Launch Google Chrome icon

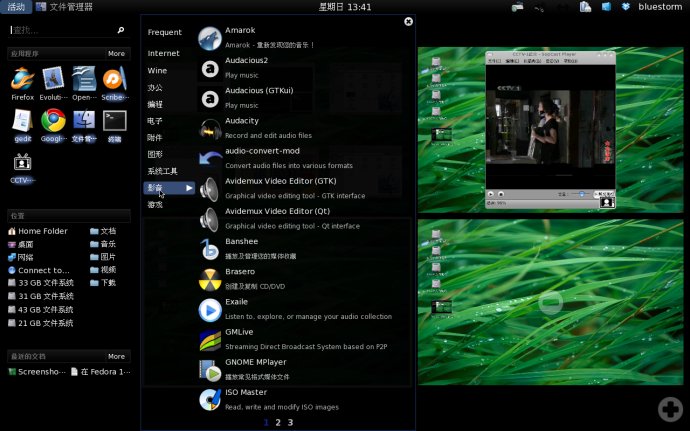53,126
